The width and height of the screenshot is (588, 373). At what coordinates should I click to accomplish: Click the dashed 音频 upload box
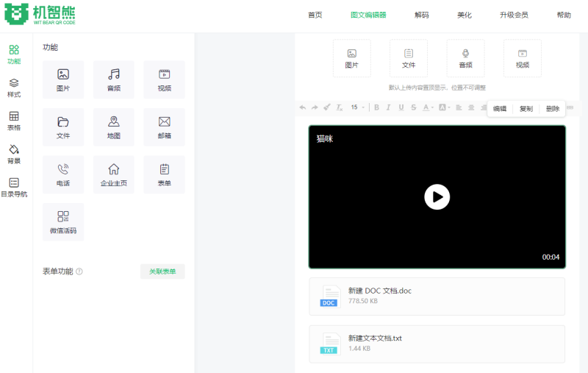coord(465,58)
